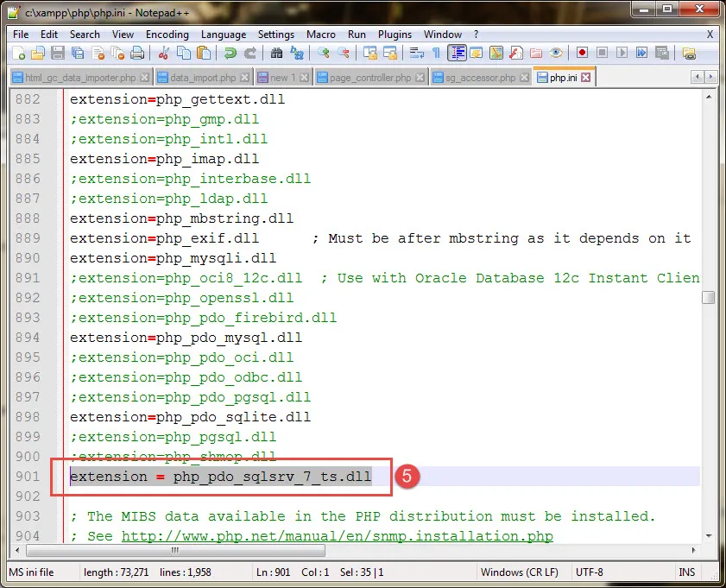726x588 pixels.
Task: Open Find with the binoculars icon
Action: pyautogui.click(x=276, y=54)
